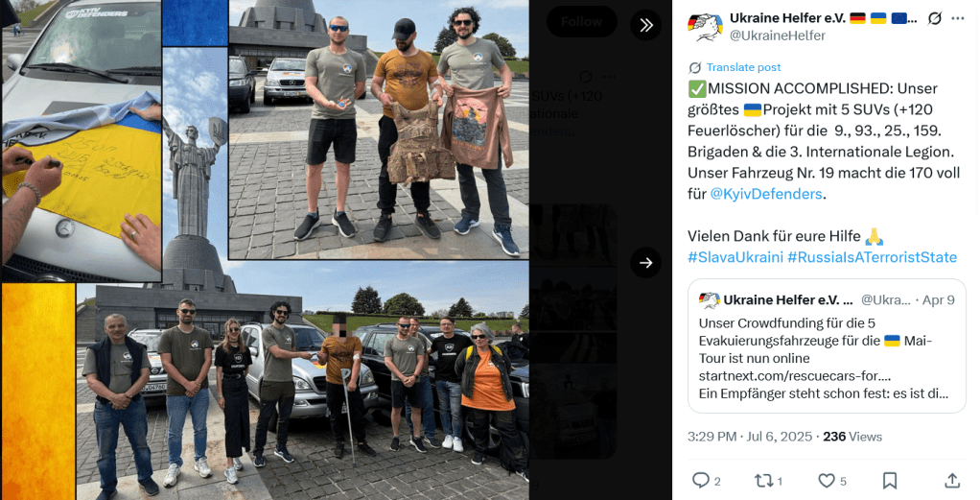980x500 pixels.
Task: Open the #SlavaUkraini hashtag
Action: 735,257
